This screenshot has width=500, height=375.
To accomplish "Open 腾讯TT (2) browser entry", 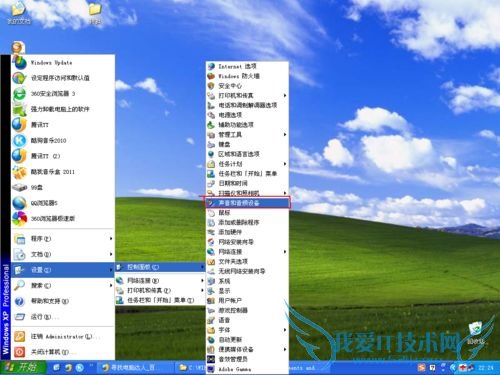I will 63,156.
